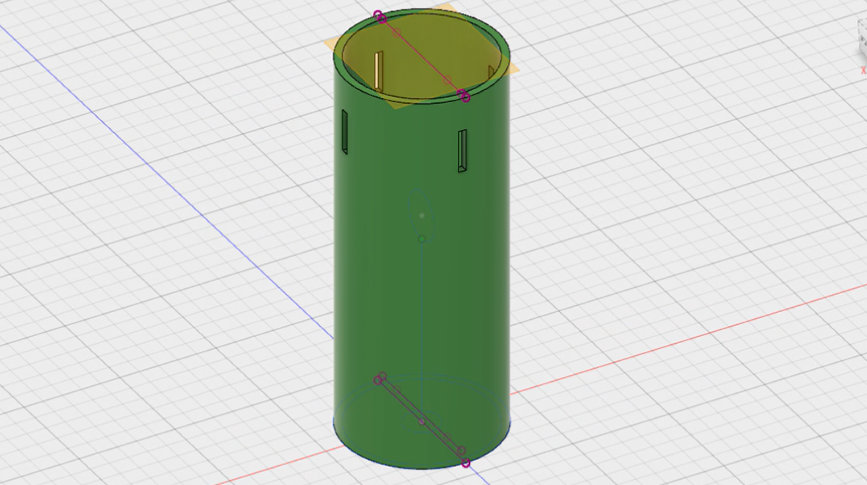The width and height of the screenshot is (867, 485).
Task: Select the lower endpoint of the top magenta line
Action: click(x=466, y=97)
